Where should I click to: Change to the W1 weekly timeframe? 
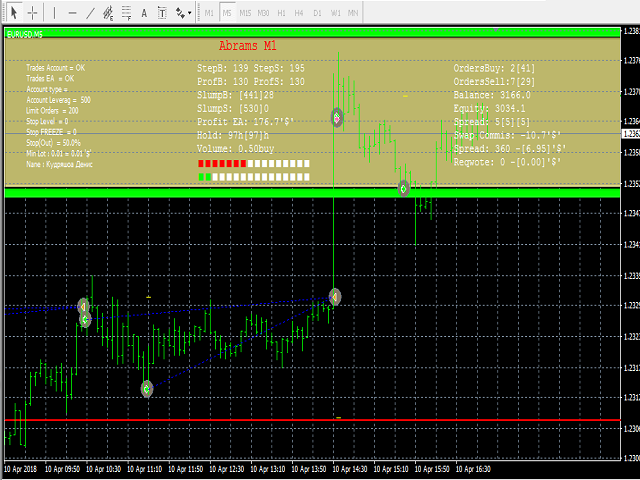coord(335,13)
